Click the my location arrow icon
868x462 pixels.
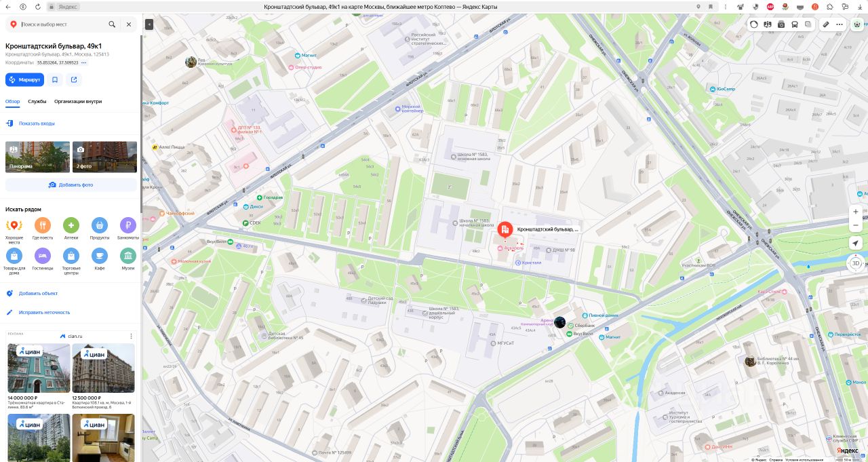856,243
